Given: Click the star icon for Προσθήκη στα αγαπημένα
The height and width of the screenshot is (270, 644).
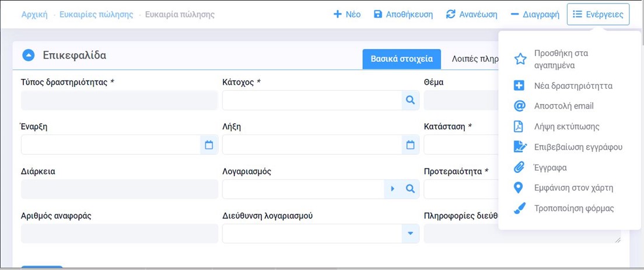Looking at the screenshot, I should [x=520, y=59].
